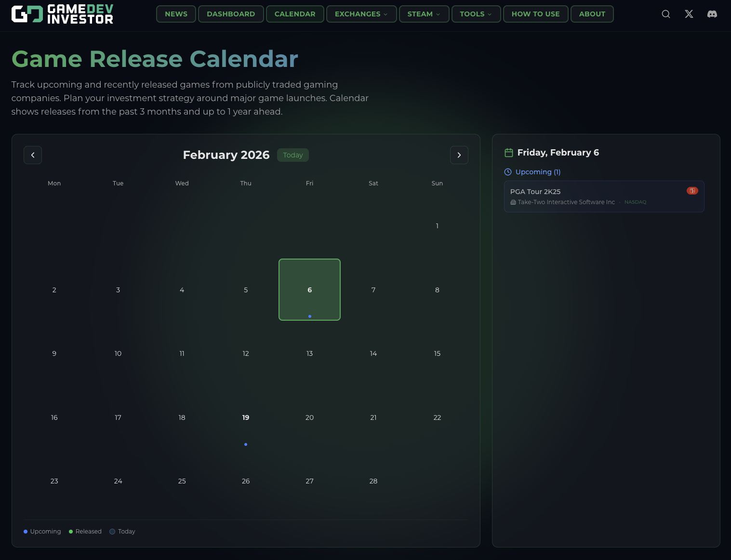Open the X (Twitter) social icon
Image resolution: width=731 pixels, height=560 pixels.
coord(689,14)
